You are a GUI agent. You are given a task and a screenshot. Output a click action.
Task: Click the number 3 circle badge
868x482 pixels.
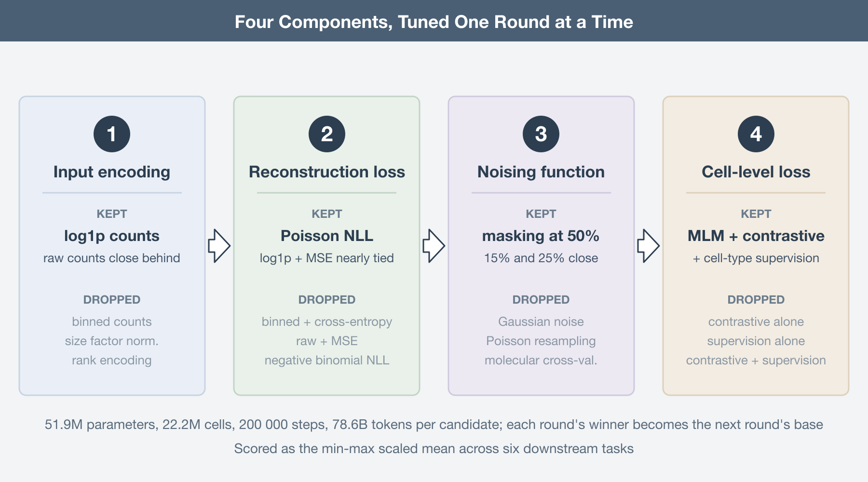point(541,134)
